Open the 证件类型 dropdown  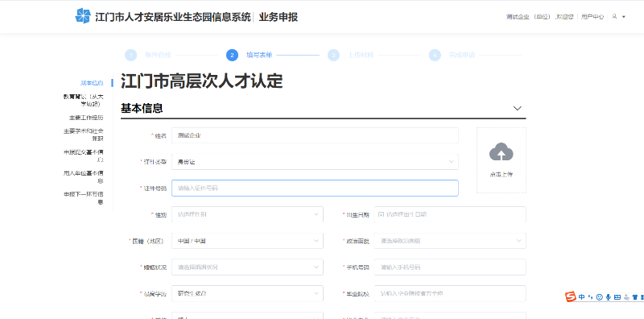315,162
